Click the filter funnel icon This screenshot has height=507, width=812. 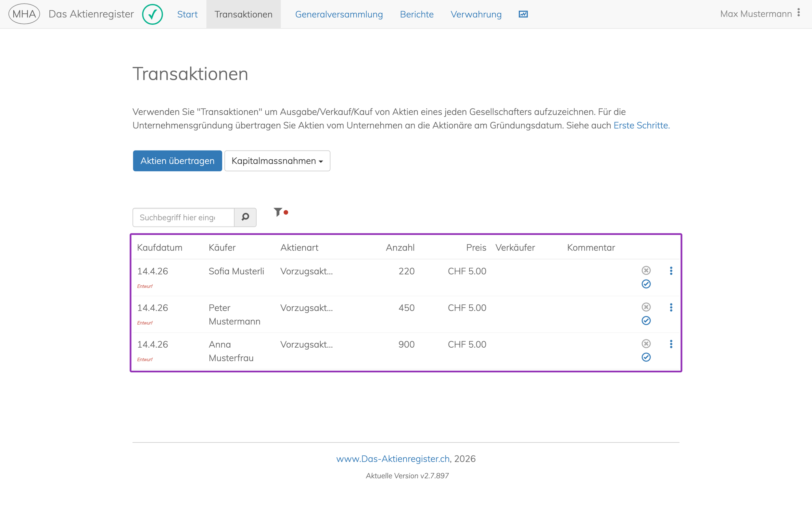pos(278,212)
